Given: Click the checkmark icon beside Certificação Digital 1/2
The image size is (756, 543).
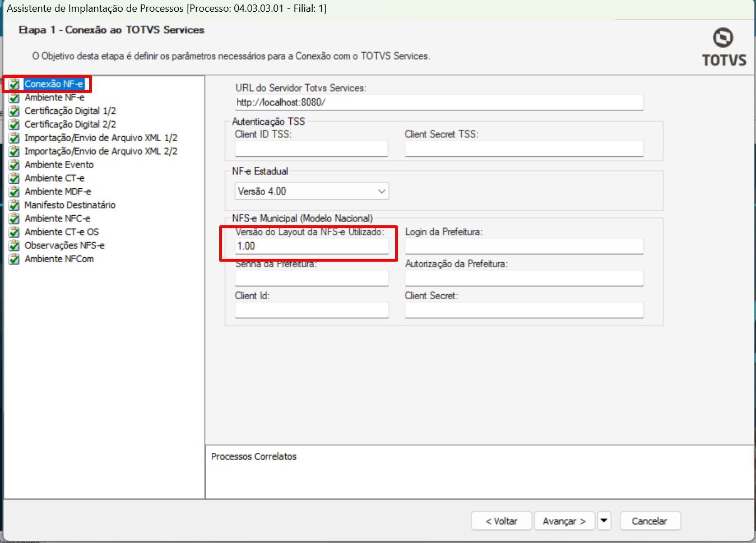Looking at the screenshot, I should 15,112.
